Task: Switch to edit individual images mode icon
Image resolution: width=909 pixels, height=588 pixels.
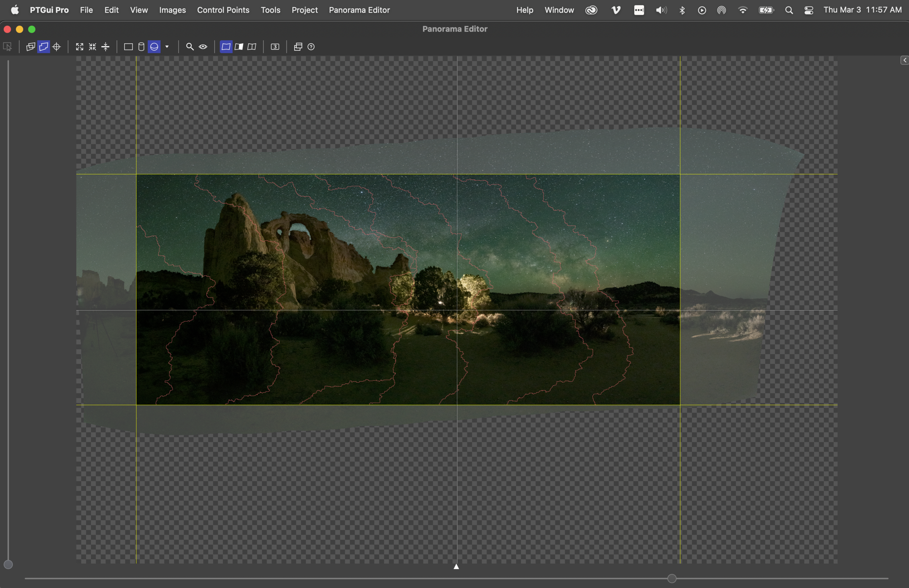Action: [x=31, y=47]
